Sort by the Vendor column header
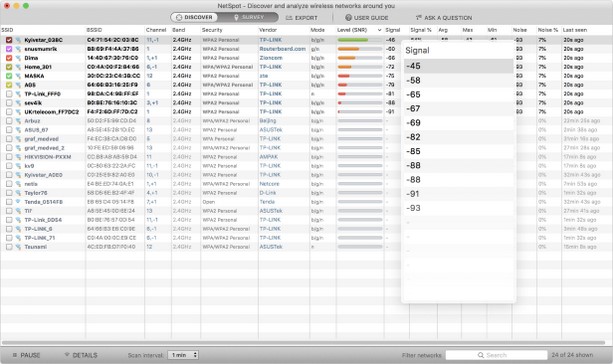 tap(268, 30)
